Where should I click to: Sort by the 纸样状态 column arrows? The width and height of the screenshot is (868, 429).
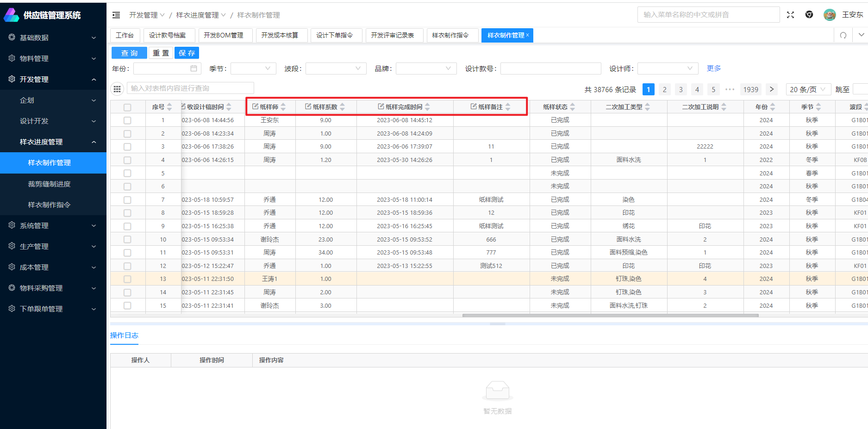coord(573,107)
